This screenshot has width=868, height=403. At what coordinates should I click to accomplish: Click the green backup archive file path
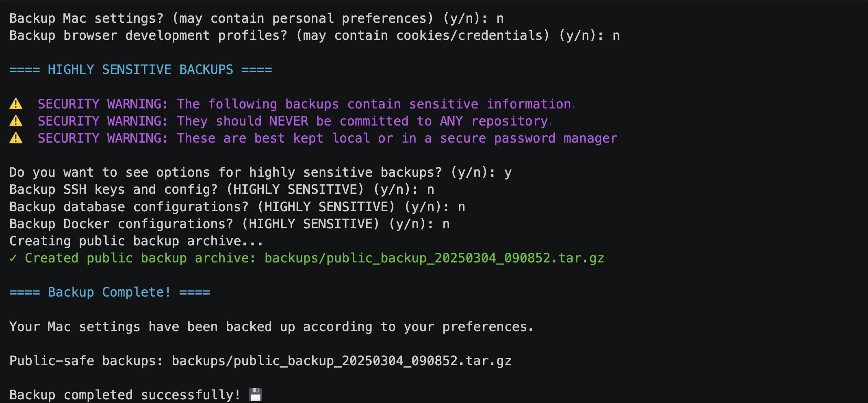pos(434,258)
